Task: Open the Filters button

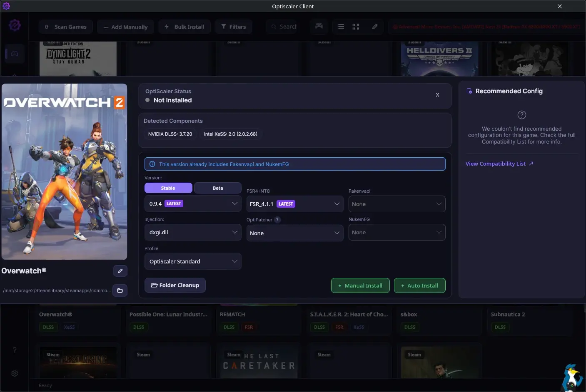Action: point(234,27)
